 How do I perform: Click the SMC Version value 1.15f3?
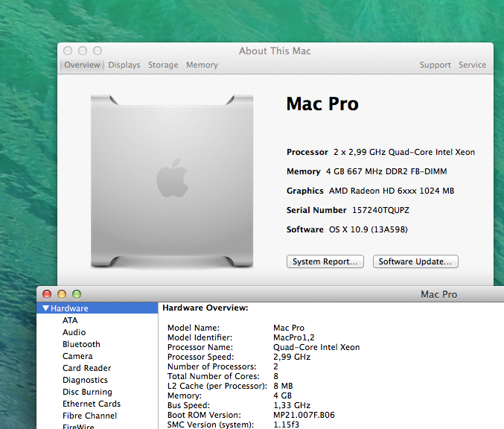pyautogui.click(x=286, y=425)
